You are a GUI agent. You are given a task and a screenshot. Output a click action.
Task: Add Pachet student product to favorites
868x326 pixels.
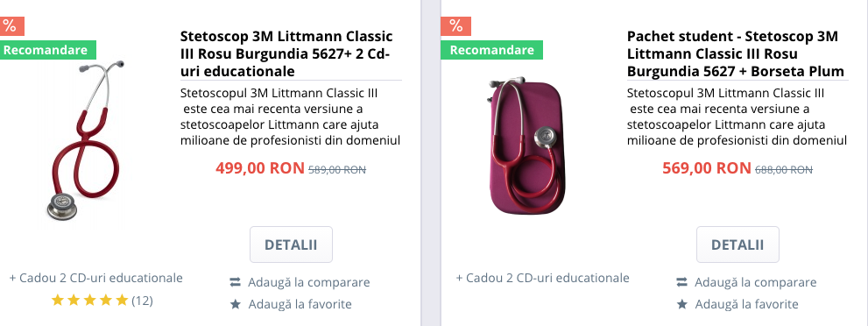[746, 304]
